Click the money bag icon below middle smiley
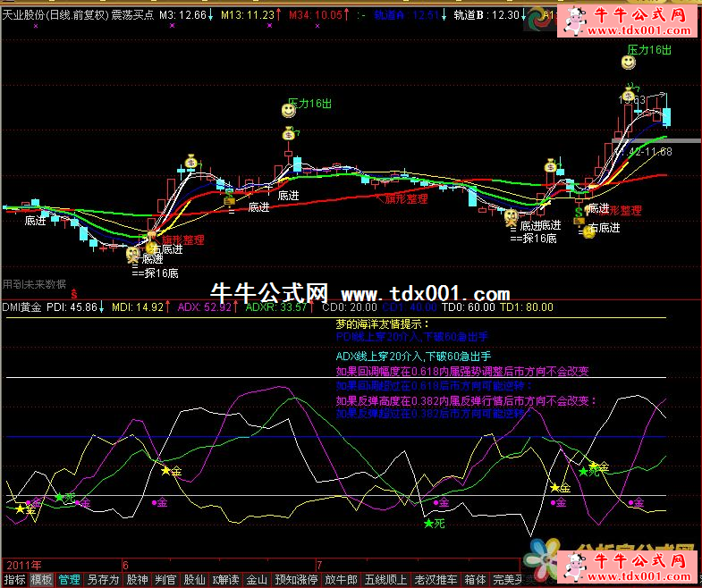 pyautogui.click(x=289, y=135)
